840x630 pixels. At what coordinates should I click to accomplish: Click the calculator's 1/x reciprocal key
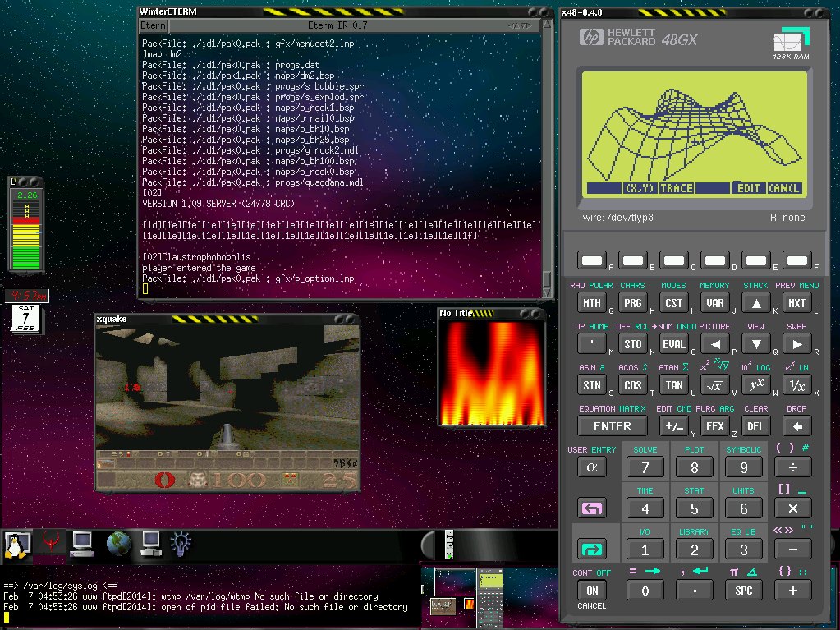point(797,385)
